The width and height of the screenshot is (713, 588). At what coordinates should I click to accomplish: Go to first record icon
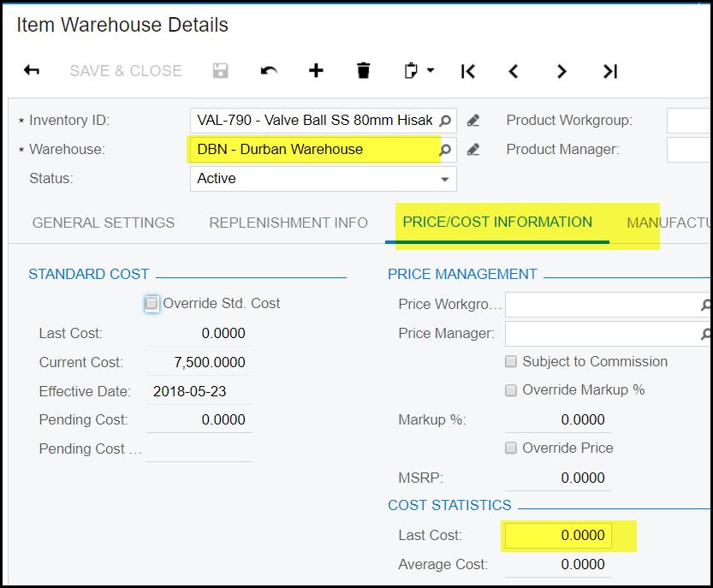click(x=467, y=71)
